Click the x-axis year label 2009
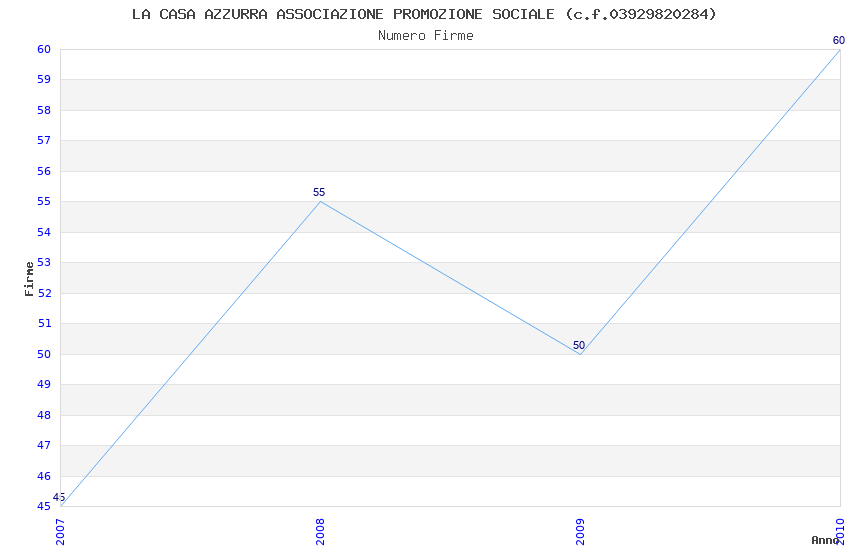850x550 pixels. 581,532
